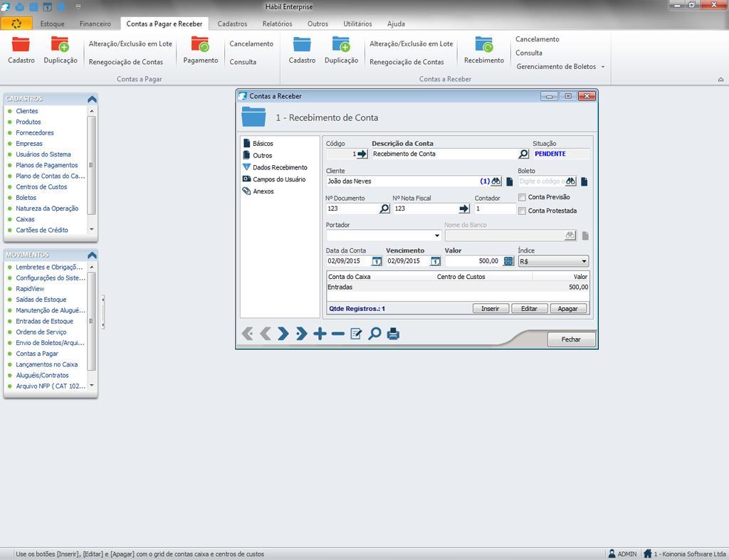Open the Relatórios ribbon tab

(x=277, y=23)
